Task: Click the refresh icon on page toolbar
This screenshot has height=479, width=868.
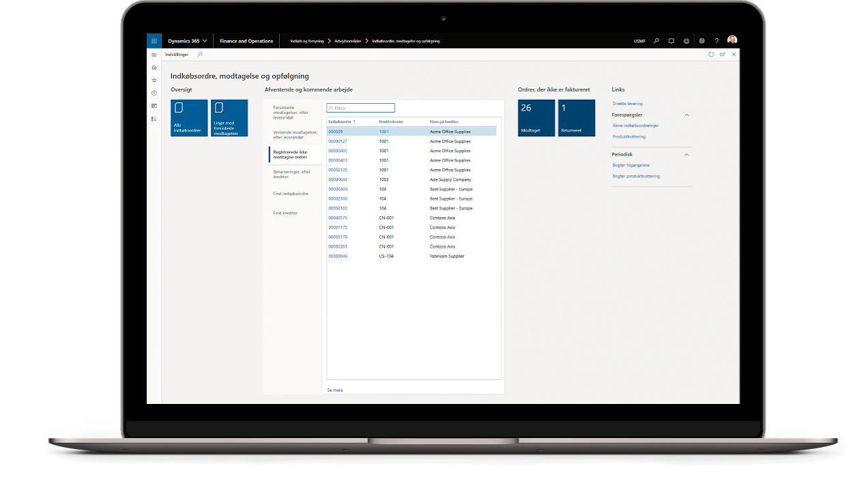Action: coord(711,55)
